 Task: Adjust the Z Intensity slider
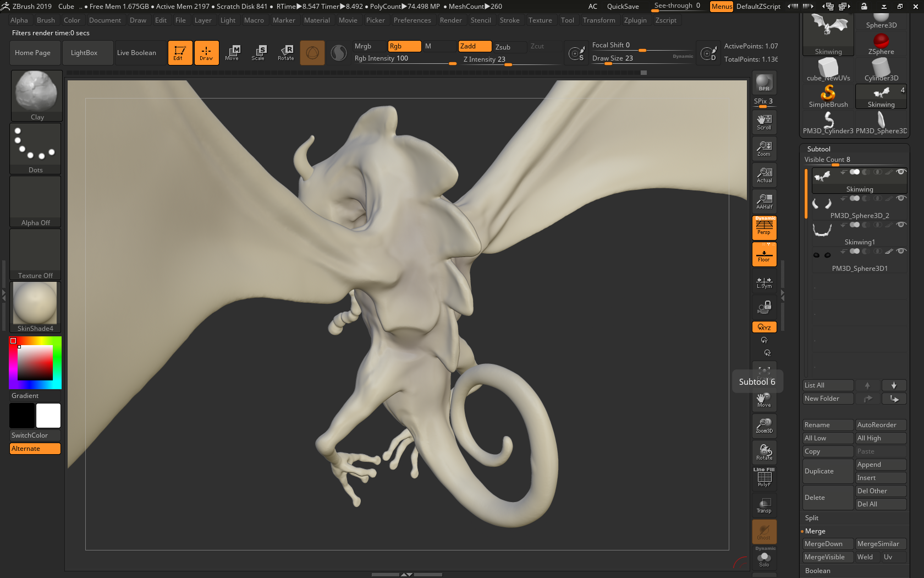pos(508,62)
